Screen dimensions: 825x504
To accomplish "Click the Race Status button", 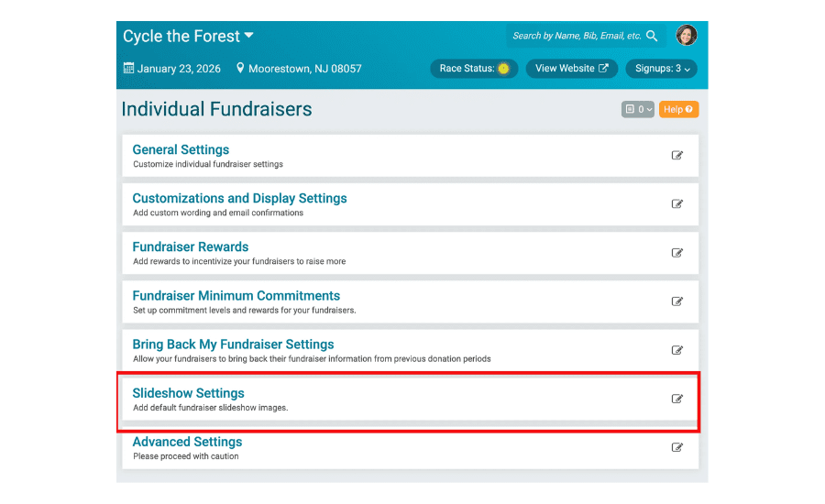I will 474,69.
